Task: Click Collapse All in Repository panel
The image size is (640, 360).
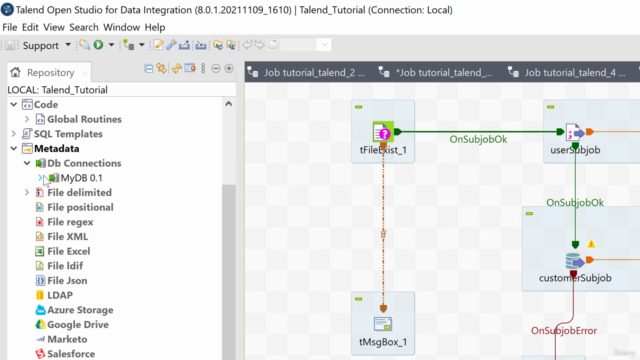Action: (x=149, y=69)
